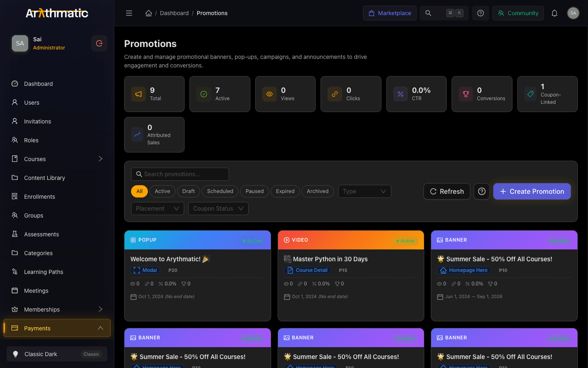Click the Arythmatic logo
The image size is (588, 368).
pyautogui.click(x=57, y=13)
